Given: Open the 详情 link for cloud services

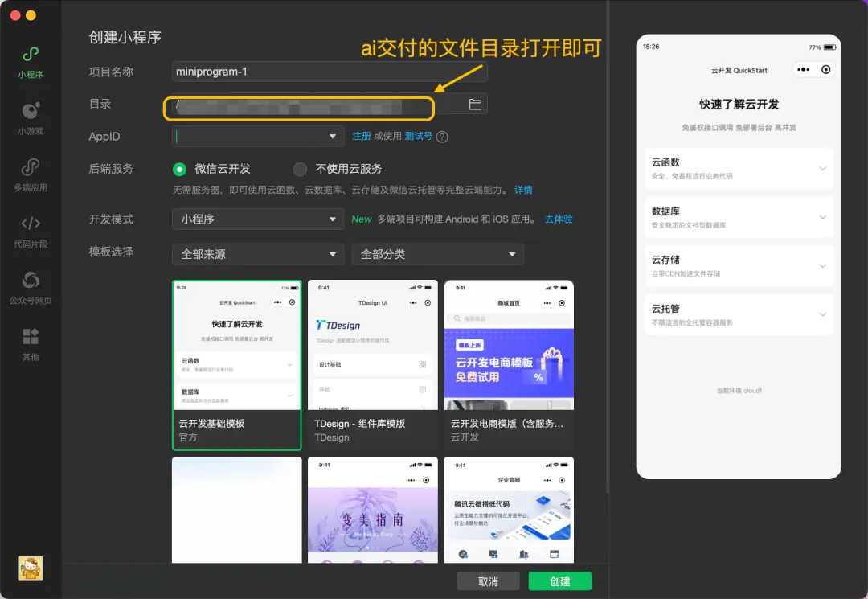Looking at the screenshot, I should tap(523, 190).
